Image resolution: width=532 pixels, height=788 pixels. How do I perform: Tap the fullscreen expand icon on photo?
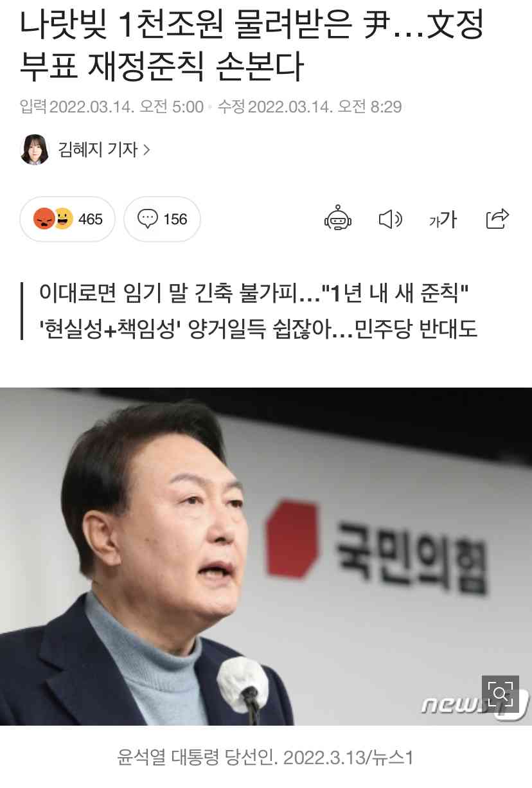pyautogui.click(x=500, y=692)
